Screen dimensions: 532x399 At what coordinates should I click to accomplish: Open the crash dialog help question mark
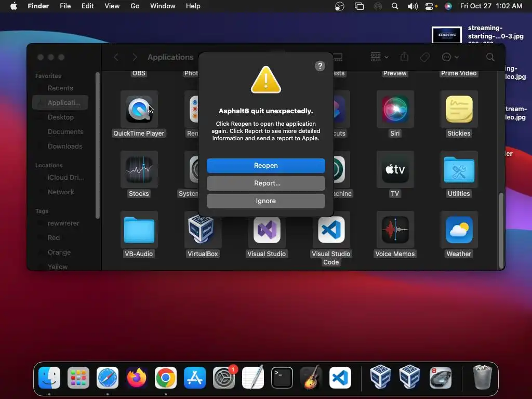(x=320, y=66)
